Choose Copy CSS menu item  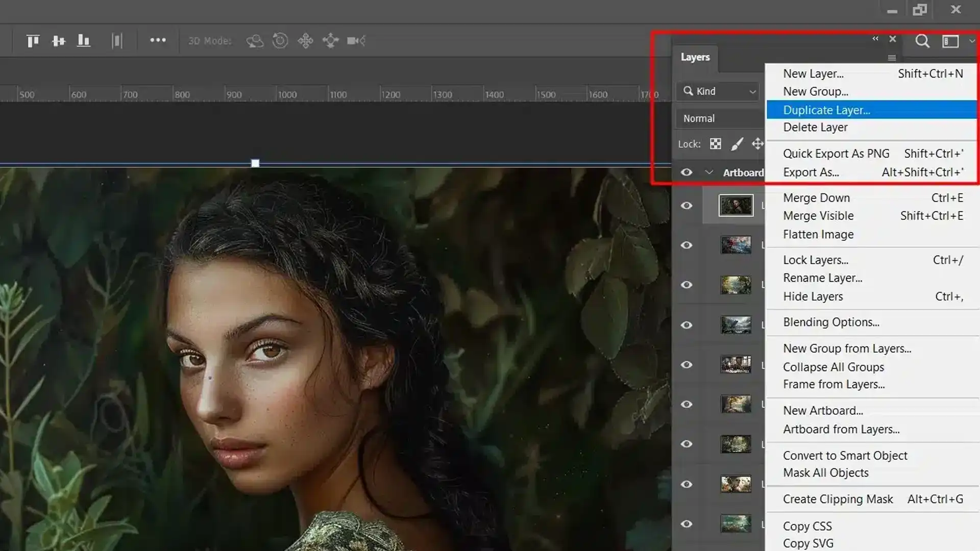tap(873, 526)
